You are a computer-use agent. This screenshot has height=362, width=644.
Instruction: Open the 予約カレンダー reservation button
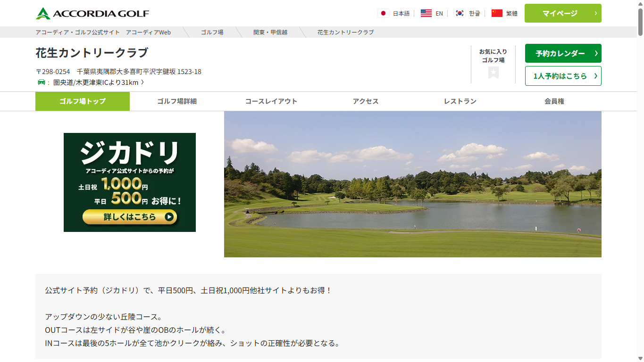tap(563, 53)
